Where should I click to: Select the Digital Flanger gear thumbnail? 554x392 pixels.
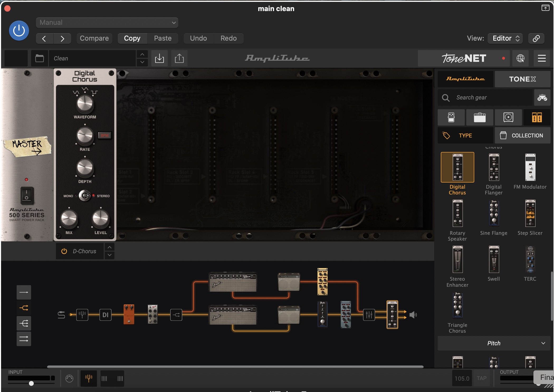pyautogui.click(x=494, y=167)
